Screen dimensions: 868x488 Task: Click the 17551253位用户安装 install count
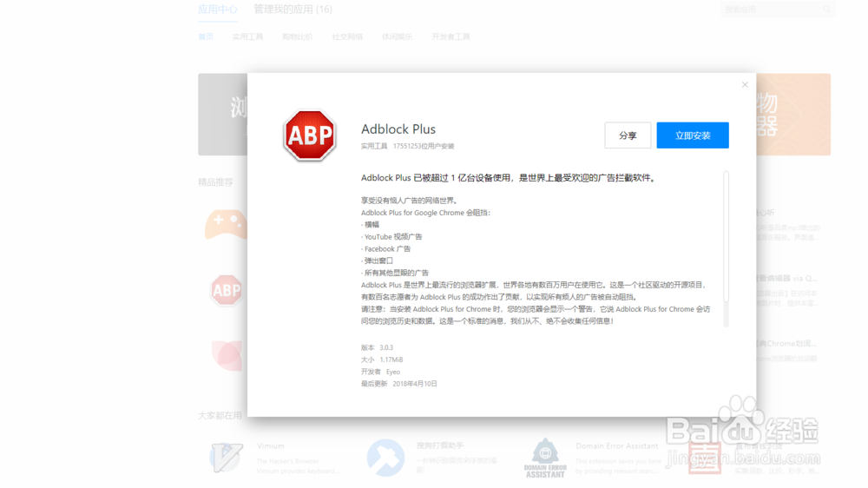[424, 146]
